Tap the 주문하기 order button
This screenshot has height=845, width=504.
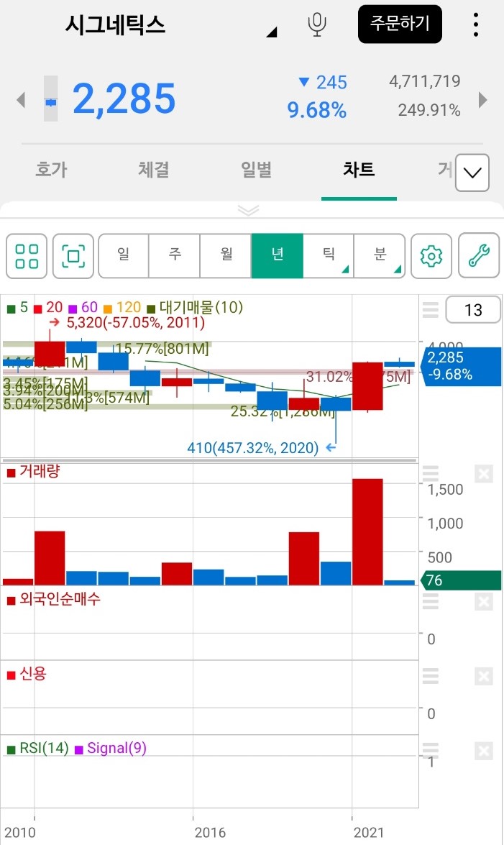point(400,24)
